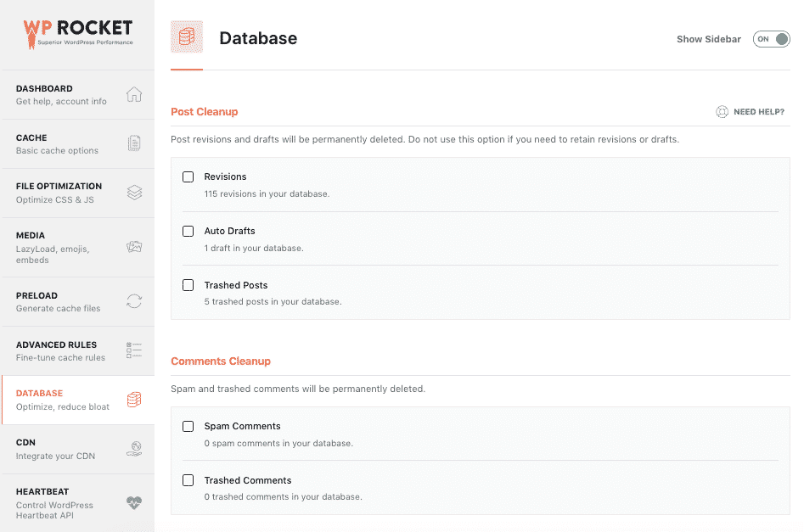Click the Need Help smiley face icon
This screenshot has height=532, width=804.
coord(721,110)
